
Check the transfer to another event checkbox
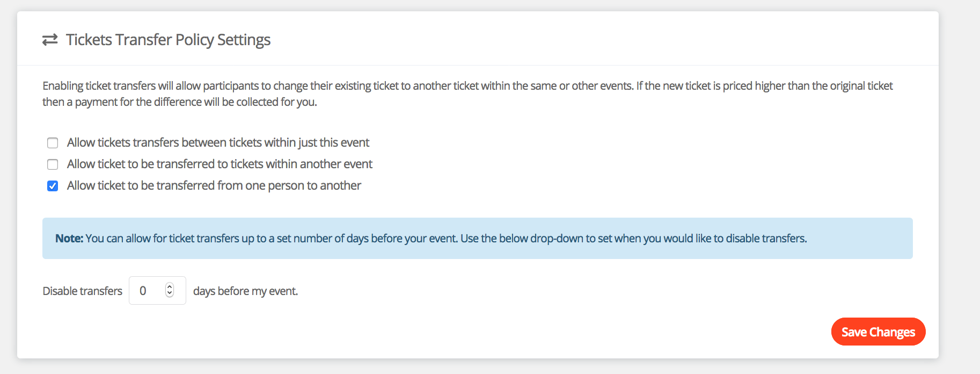[x=53, y=164]
